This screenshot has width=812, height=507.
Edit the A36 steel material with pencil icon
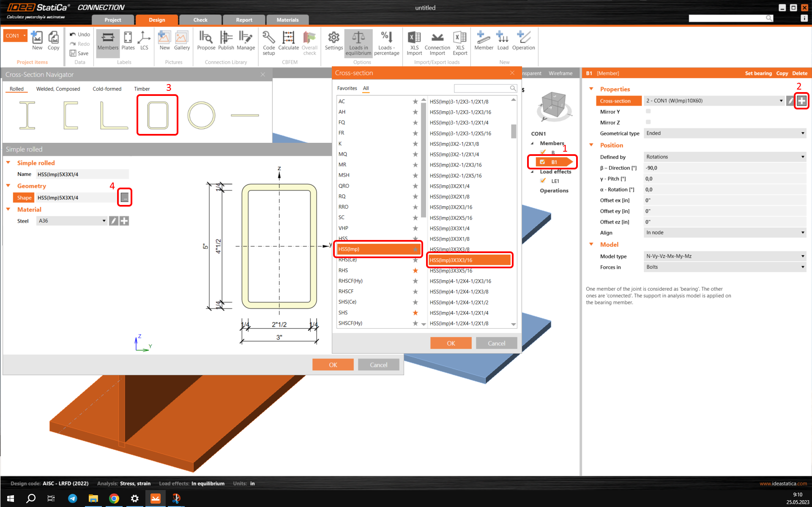(113, 221)
